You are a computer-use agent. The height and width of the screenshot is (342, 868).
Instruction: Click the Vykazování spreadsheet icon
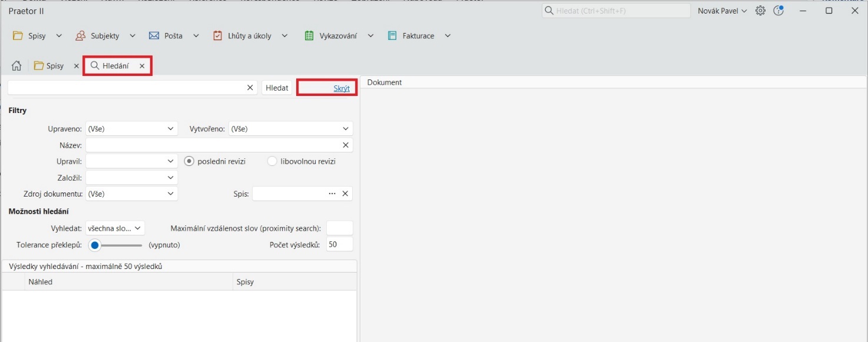(x=309, y=36)
